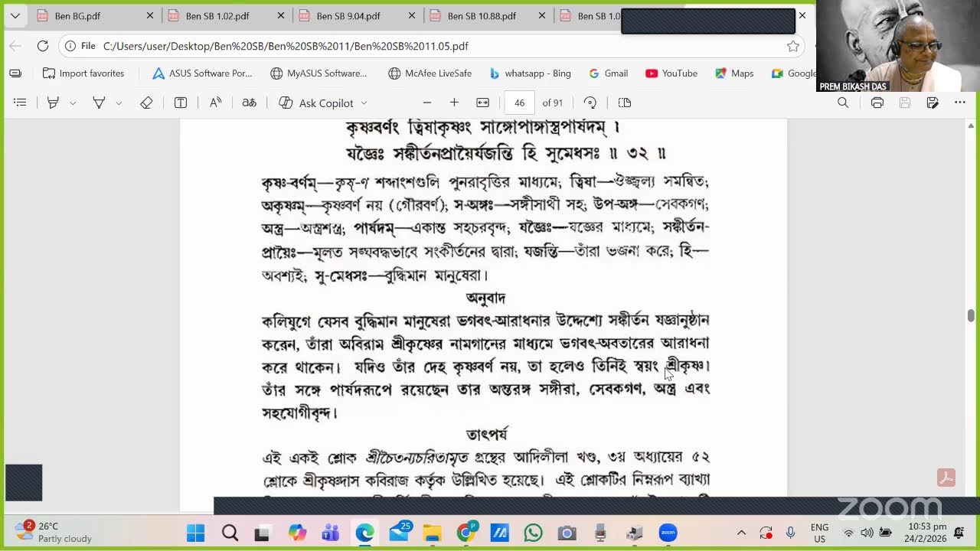Refresh the current page
This screenshot has width=980, height=551.
43,46
